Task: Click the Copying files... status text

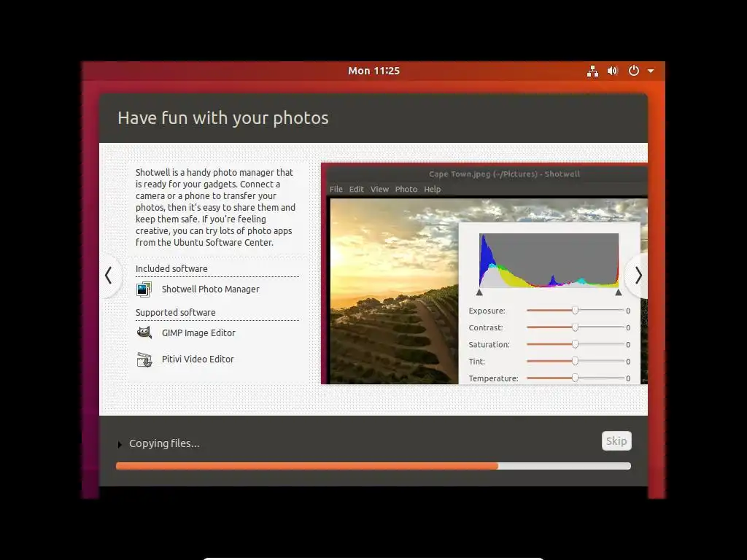Action: coord(164,443)
